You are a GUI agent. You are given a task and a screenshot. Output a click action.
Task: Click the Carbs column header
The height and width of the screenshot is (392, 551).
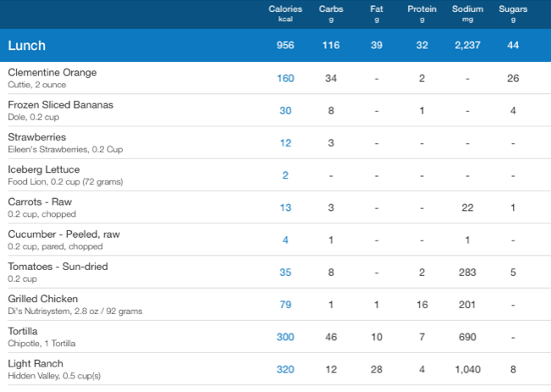(x=331, y=14)
